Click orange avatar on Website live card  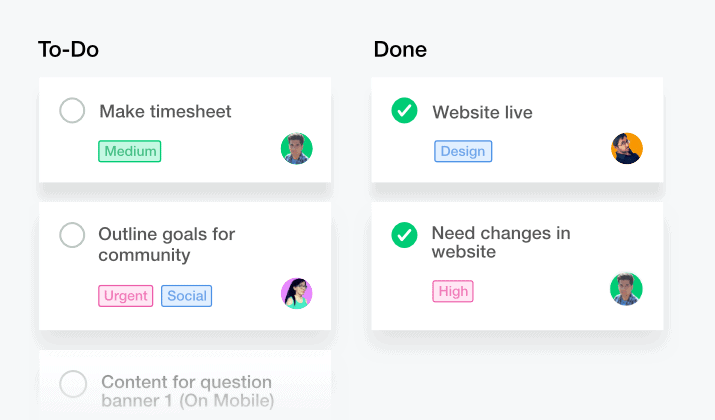pos(627,148)
